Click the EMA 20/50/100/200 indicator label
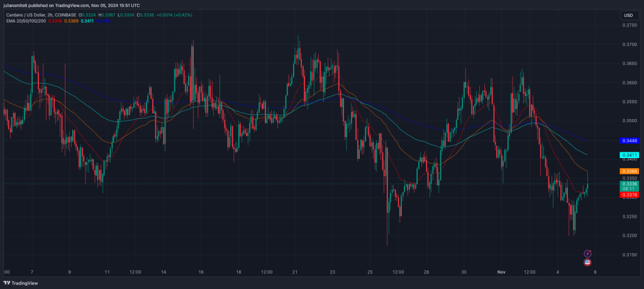Screen dimensions: 644x289 [25, 21]
